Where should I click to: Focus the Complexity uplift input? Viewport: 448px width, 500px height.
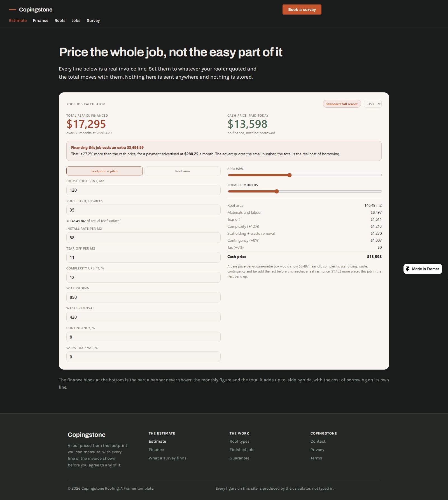point(143,277)
